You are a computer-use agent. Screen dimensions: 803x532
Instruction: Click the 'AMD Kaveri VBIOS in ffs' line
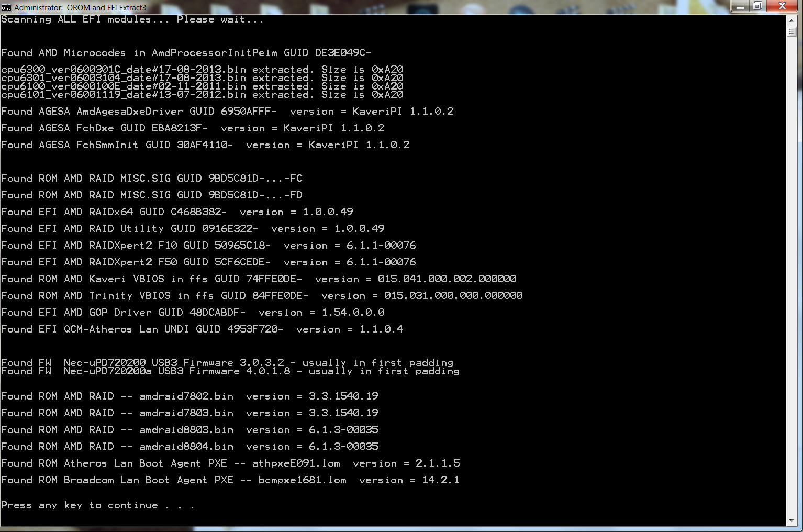click(259, 279)
